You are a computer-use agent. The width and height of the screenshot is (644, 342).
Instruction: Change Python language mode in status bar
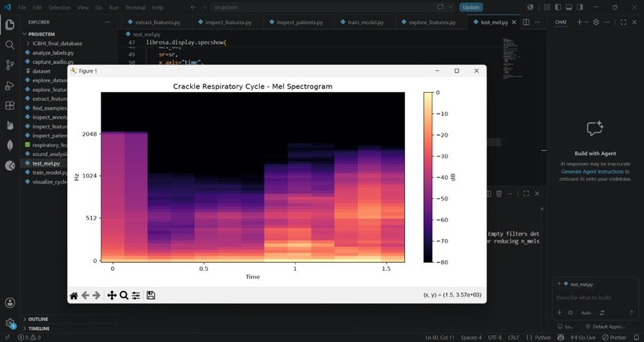pyautogui.click(x=543, y=337)
